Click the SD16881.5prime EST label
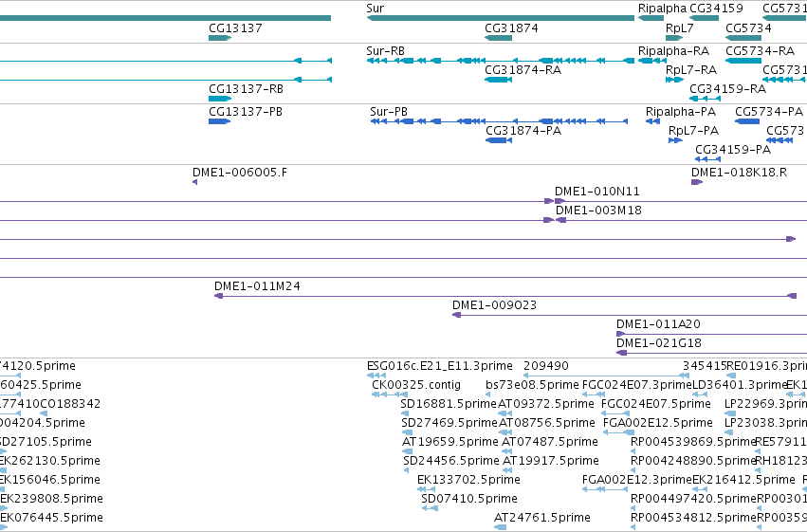This screenshot has height=532, width=807. (449, 404)
